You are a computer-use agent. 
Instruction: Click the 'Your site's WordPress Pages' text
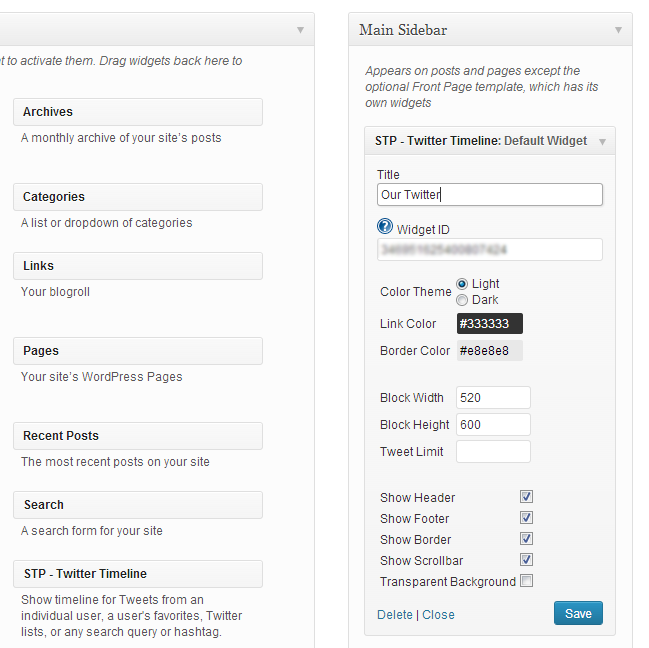(102, 377)
